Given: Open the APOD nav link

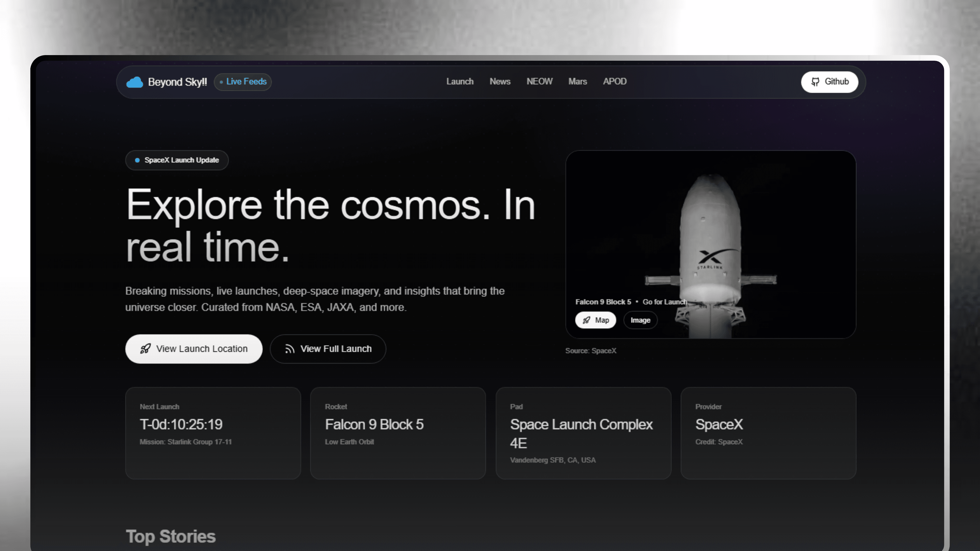Looking at the screenshot, I should click(x=614, y=81).
